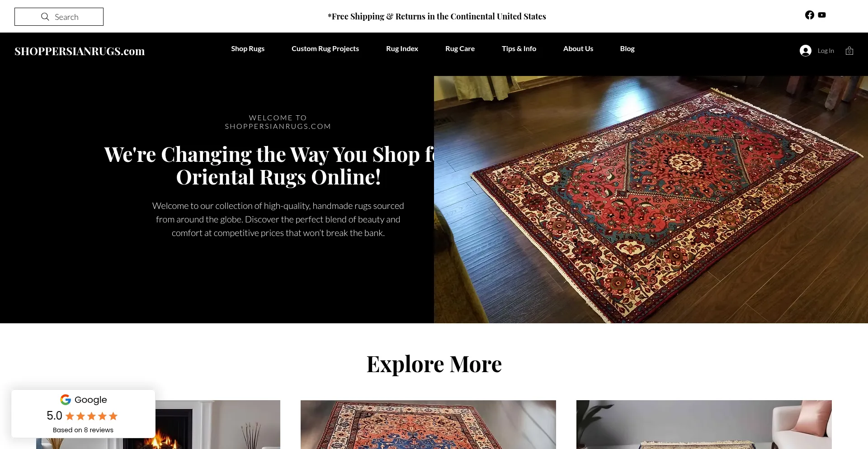Viewport: 868px width, 449px height.
Task: Go to the About Us page
Action: (x=578, y=48)
